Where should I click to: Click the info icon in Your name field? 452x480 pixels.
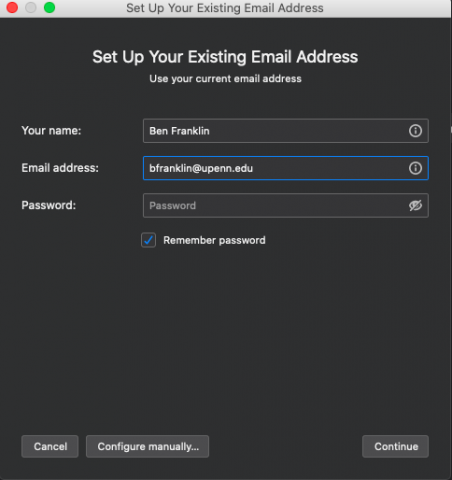point(415,131)
